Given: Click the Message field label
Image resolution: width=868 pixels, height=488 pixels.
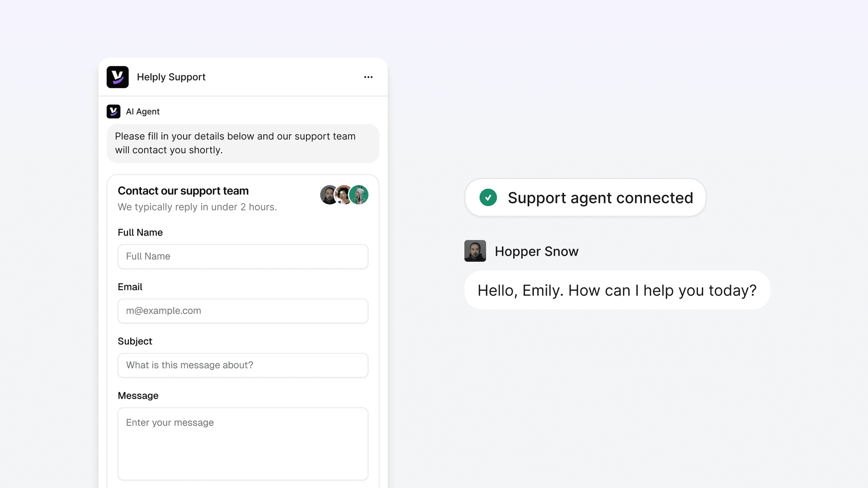Looking at the screenshot, I should point(138,396).
